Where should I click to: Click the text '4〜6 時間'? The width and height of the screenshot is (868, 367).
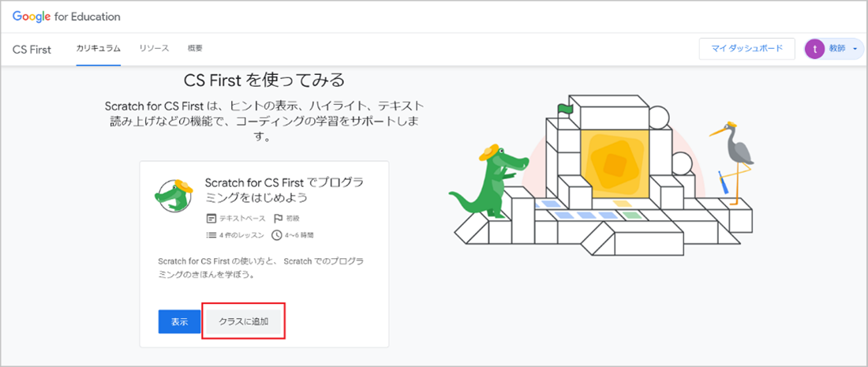300,234
